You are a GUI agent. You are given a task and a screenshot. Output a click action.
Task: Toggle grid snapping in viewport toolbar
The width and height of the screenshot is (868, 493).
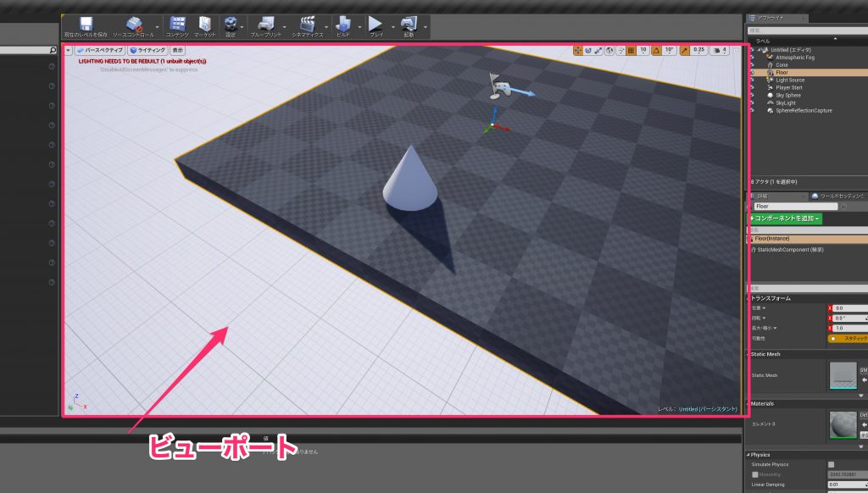tap(629, 51)
